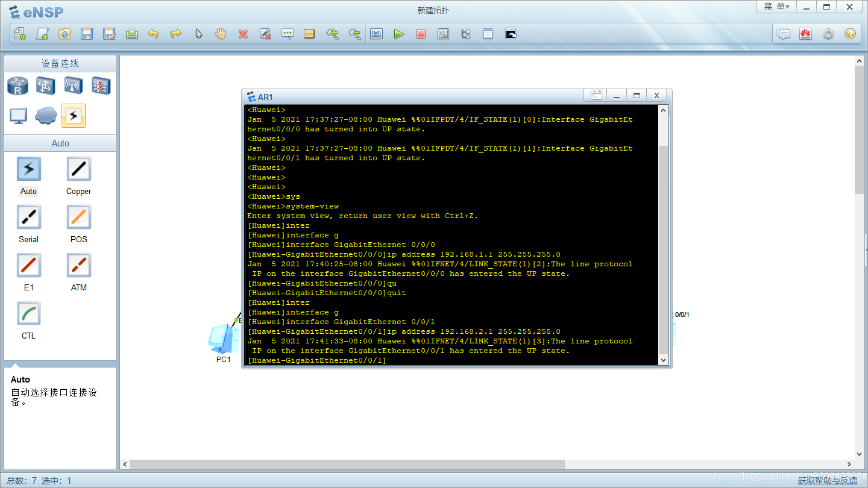The width and height of the screenshot is (868, 488).
Task: Create a new topology via toolbar icon
Action: (20, 34)
